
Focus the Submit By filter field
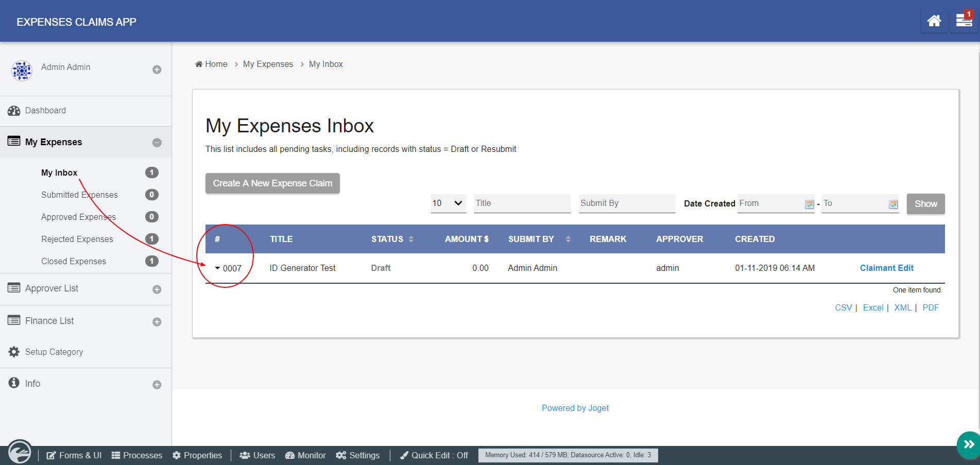point(627,203)
